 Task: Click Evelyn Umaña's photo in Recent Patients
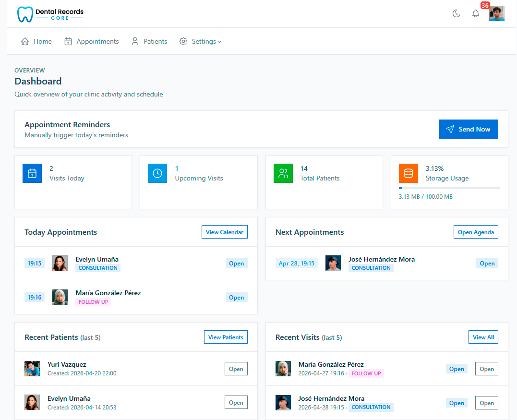pos(32,402)
